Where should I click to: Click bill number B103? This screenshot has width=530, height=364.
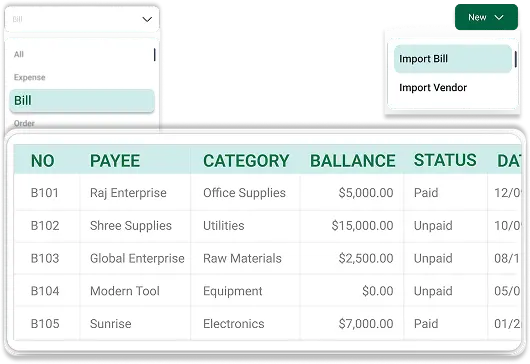coord(45,258)
